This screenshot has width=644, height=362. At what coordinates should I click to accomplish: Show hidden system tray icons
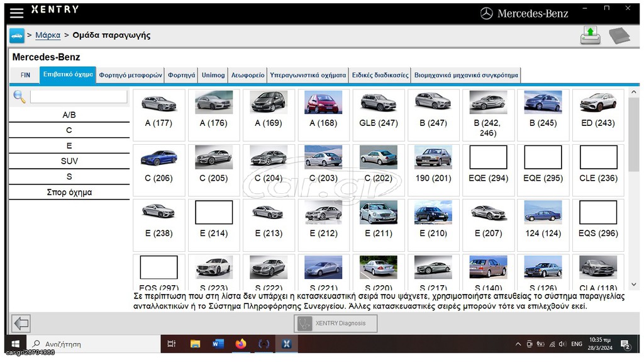coord(518,344)
